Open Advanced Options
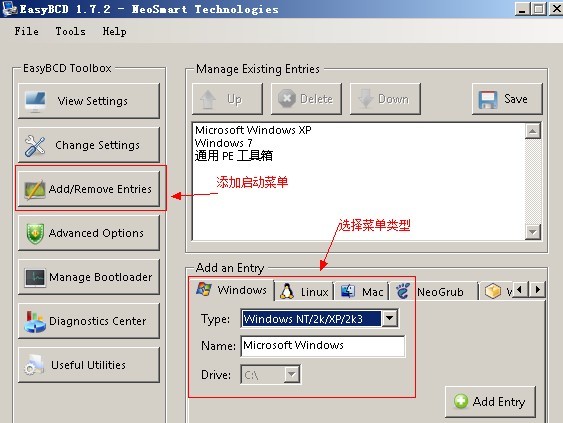The height and width of the screenshot is (423, 563). pos(89,233)
